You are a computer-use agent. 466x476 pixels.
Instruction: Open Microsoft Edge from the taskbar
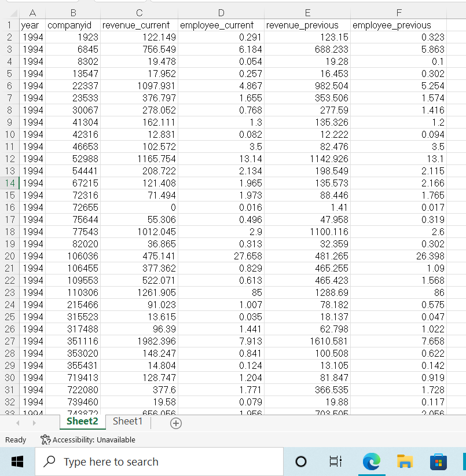372,462
